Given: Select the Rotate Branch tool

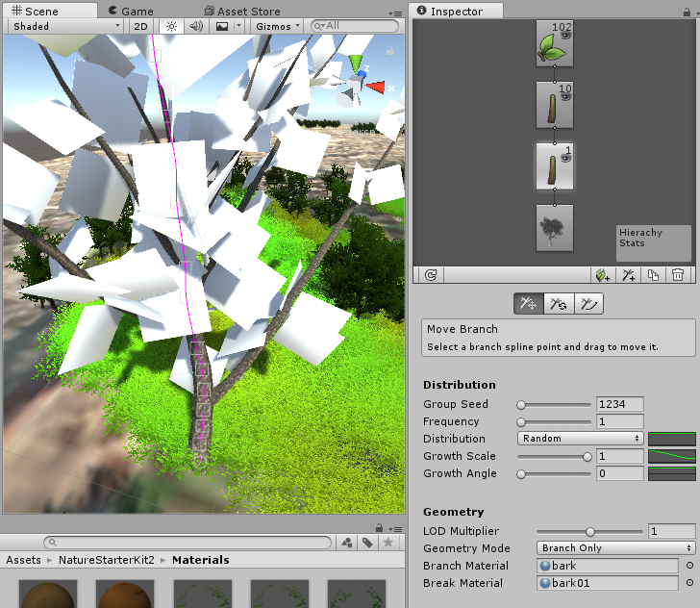Looking at the screenshot, I should (x=558, y=304).
